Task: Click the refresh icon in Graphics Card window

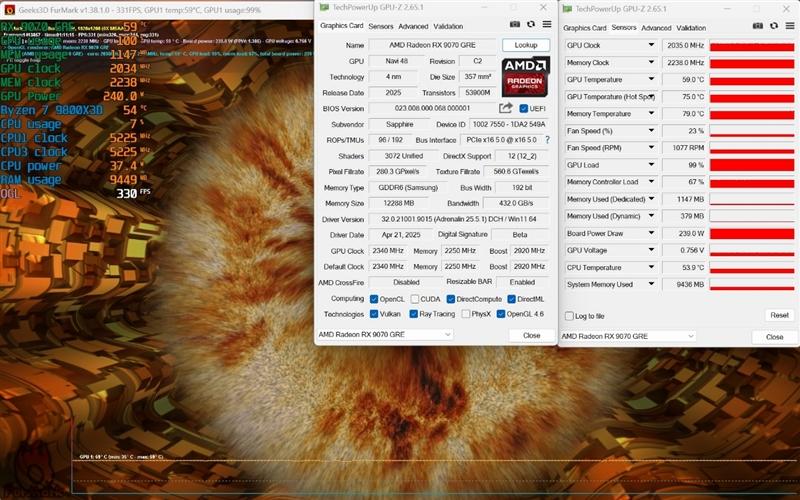Action: click(531, 24)
